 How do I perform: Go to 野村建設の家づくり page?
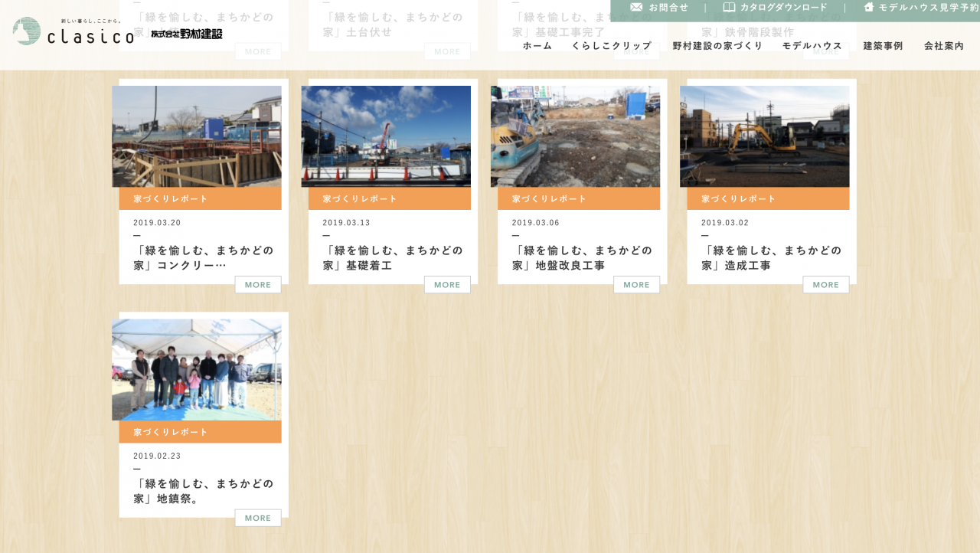point(717,46)
